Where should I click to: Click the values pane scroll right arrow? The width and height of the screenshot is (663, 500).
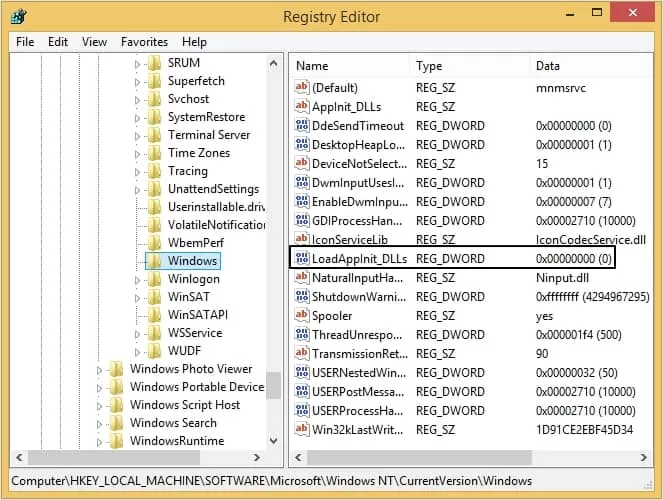point(644,457)
